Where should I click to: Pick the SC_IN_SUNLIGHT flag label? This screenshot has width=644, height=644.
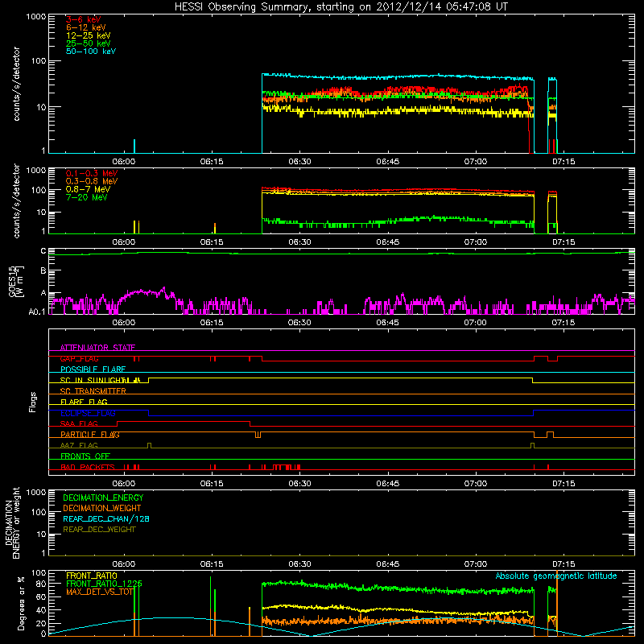coord(93,380)
